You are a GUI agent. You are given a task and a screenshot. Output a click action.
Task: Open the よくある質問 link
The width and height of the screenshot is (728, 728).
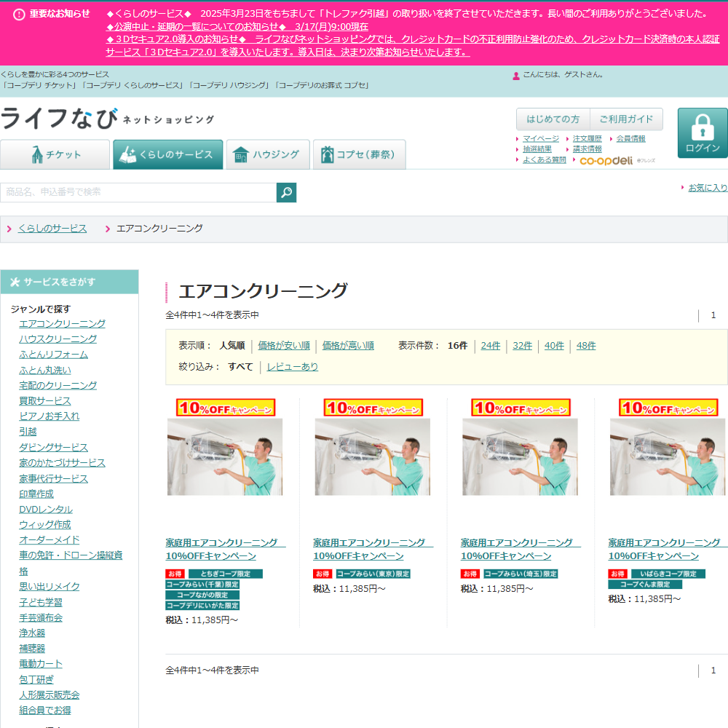(544, 159)
